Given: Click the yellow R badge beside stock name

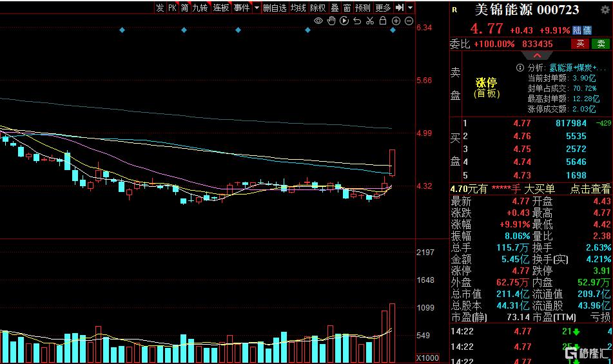Looking at the screenshot, I should (454, 10).
